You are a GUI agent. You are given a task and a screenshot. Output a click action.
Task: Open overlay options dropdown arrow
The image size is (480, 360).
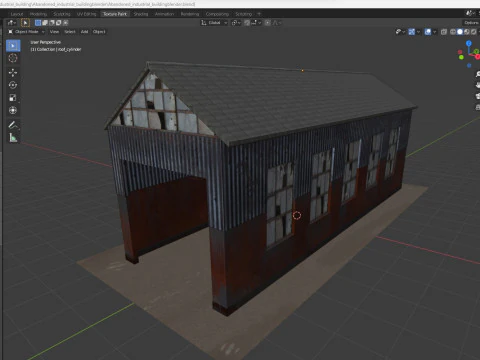point(434,32)
